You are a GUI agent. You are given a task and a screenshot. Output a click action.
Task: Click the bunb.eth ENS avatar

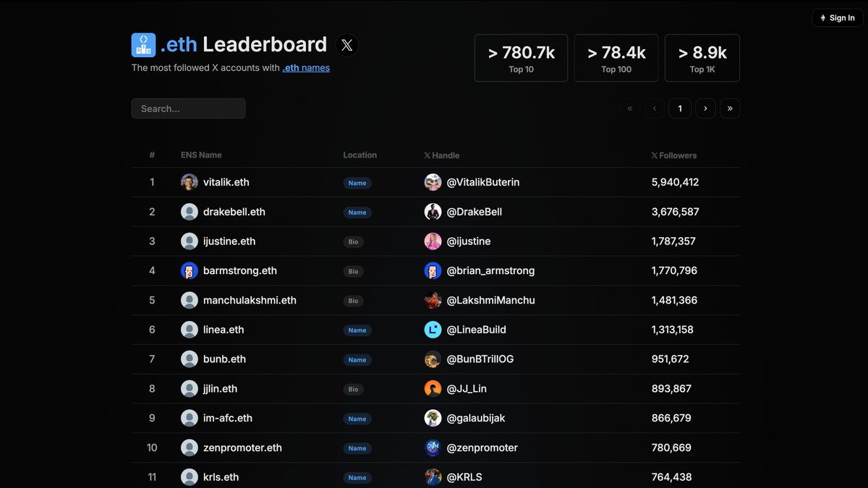[190, 359]
